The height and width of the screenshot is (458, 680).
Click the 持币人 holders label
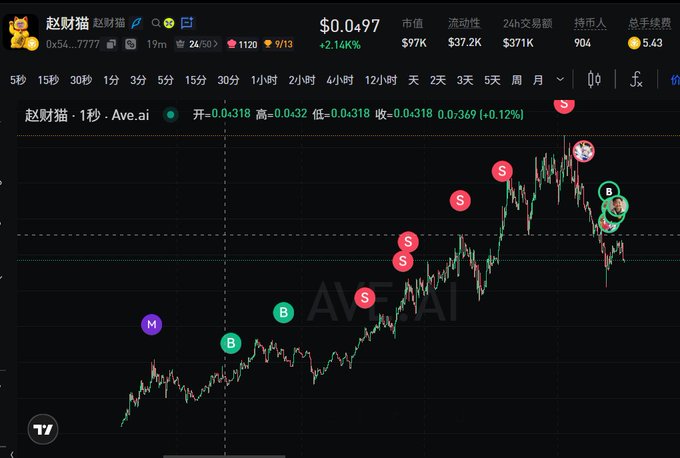click(590, 23)
